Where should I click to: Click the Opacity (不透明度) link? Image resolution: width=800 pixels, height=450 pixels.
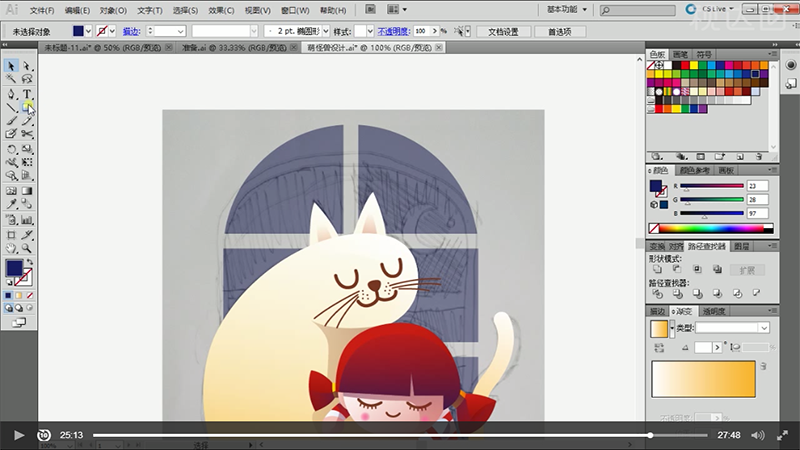coord(393,32)
